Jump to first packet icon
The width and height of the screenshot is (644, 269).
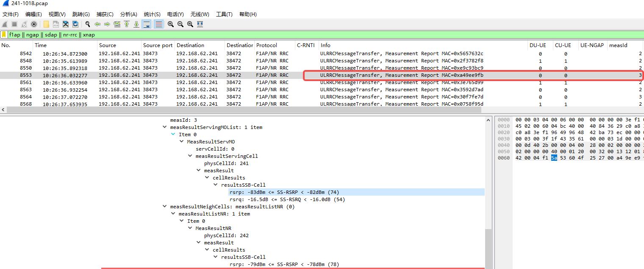tap(127, 24)
